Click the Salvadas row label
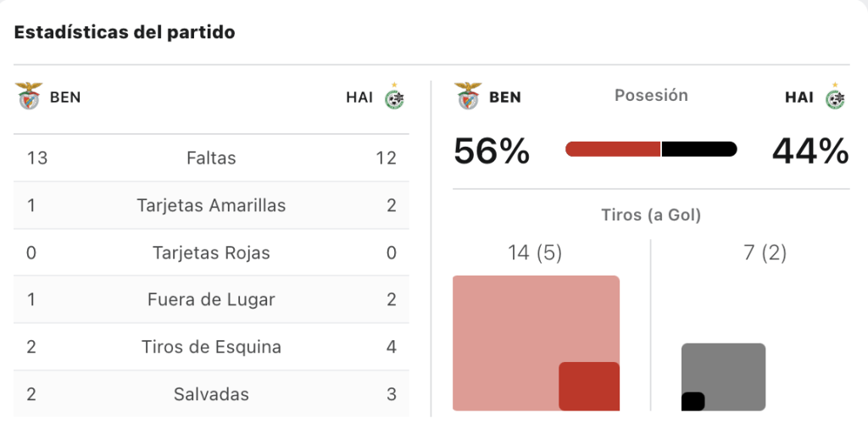Viewport: 868px width, 435px height. tap(211, 394)
